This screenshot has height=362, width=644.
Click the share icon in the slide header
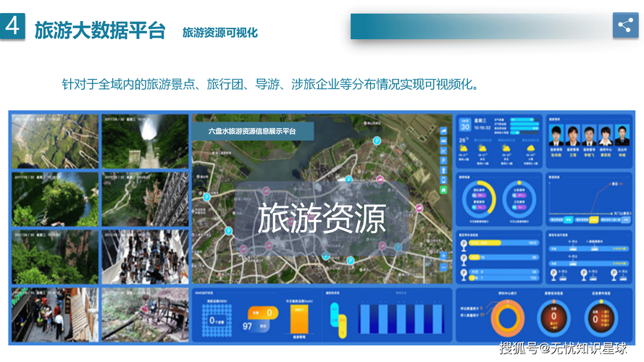[x=625, y=25]
